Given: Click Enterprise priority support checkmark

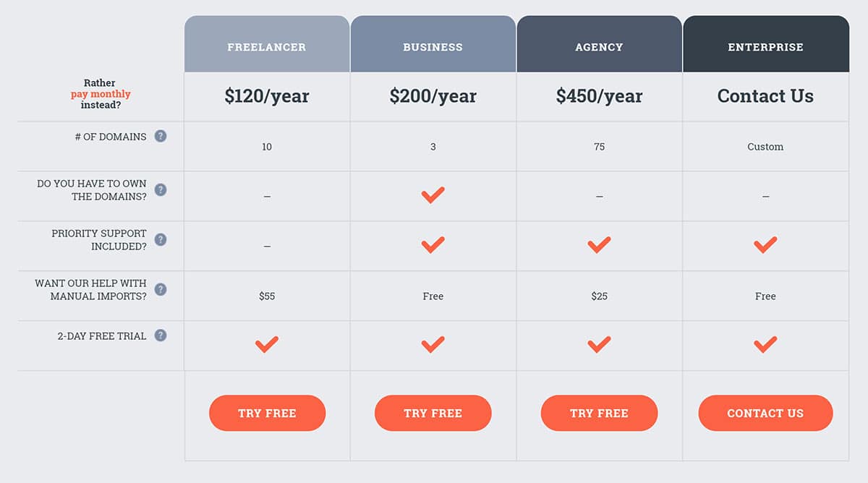Looking at the screenshot, I should tap(765, 245).
